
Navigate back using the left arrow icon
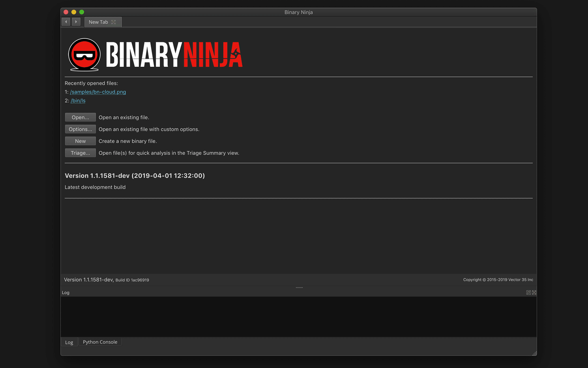(66, 22)
